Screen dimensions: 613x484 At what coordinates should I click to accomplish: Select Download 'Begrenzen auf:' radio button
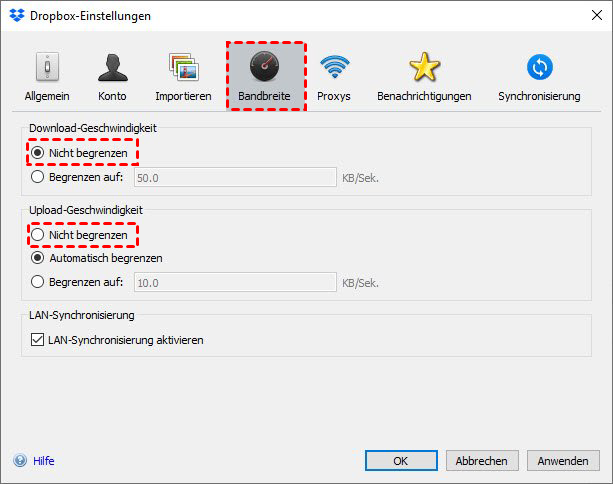38,177
